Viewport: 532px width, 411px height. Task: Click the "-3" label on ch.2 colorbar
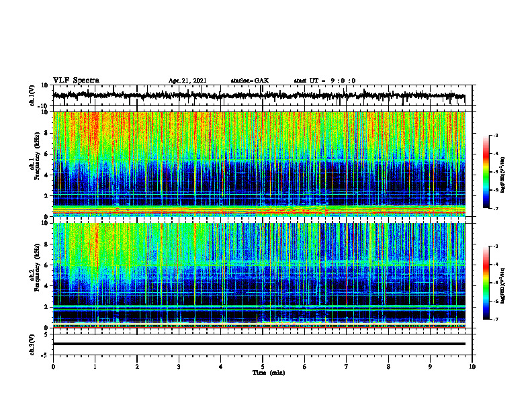click(495, 246)
